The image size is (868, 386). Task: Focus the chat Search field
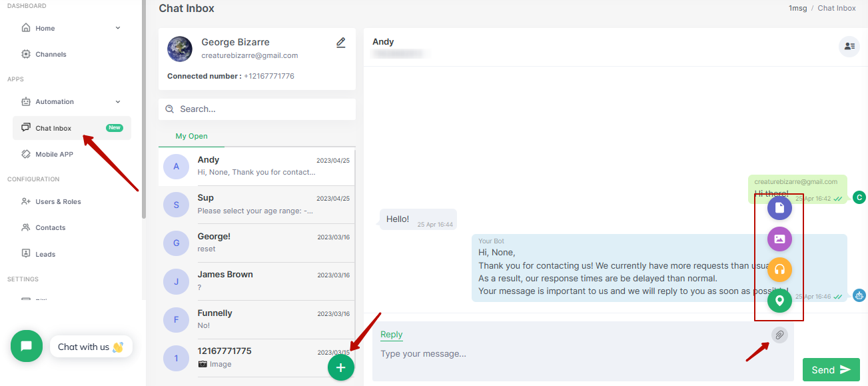[x=257, y=109]
